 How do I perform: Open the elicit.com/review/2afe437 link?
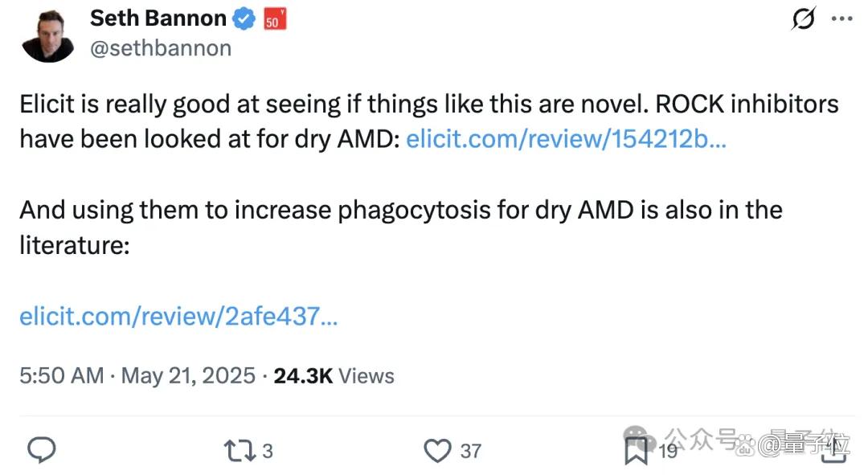click(178, 316)
